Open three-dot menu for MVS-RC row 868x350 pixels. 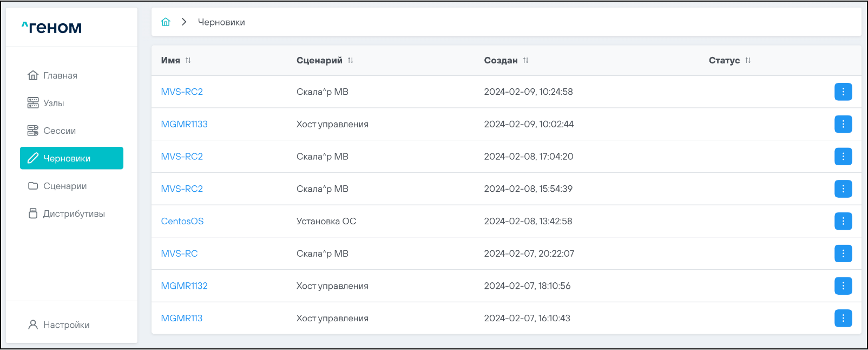point(843,254)
